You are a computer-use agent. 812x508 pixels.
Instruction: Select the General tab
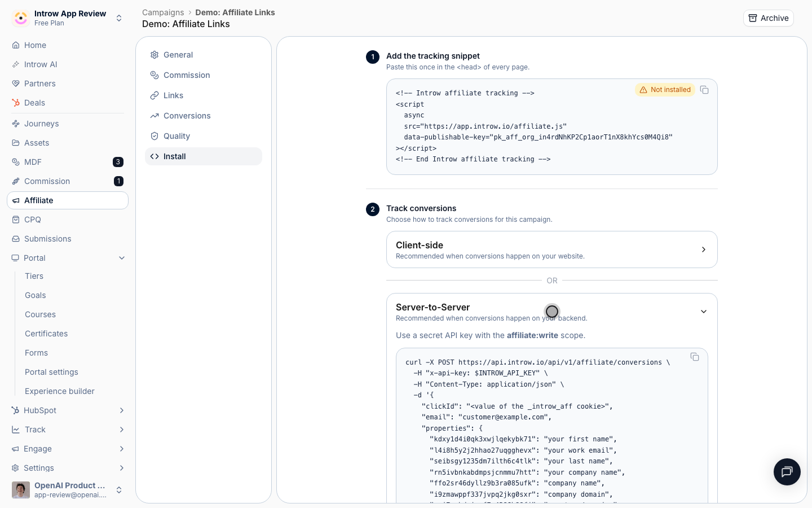(204, 55)
